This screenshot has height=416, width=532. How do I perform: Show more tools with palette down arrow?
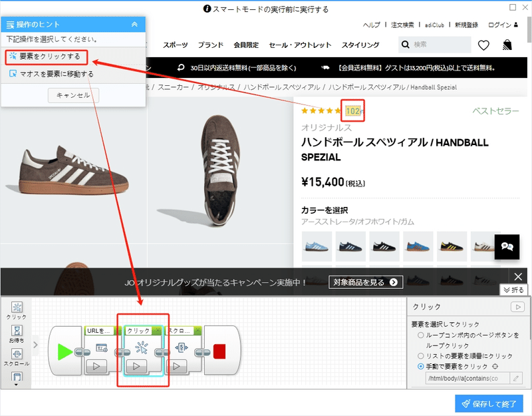(x=16, y=385)
